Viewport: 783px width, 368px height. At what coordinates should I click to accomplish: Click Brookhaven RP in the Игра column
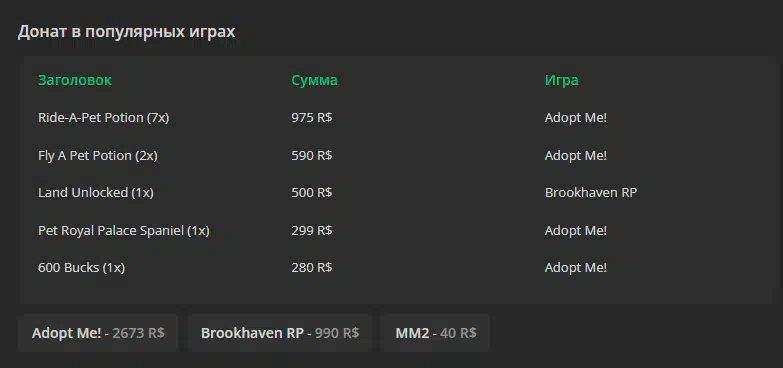pyautogui.click(x=591, y=193)
